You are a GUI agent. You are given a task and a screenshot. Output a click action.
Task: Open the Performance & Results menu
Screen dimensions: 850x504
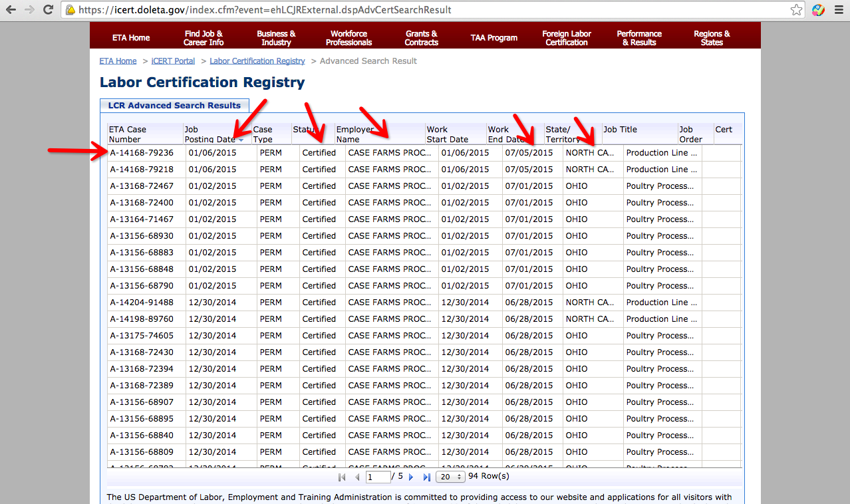click(639, 38)
